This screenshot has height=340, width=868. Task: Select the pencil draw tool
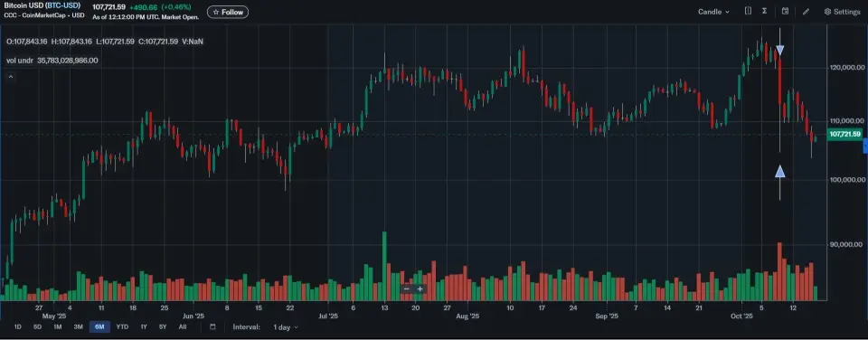point(806,12)
